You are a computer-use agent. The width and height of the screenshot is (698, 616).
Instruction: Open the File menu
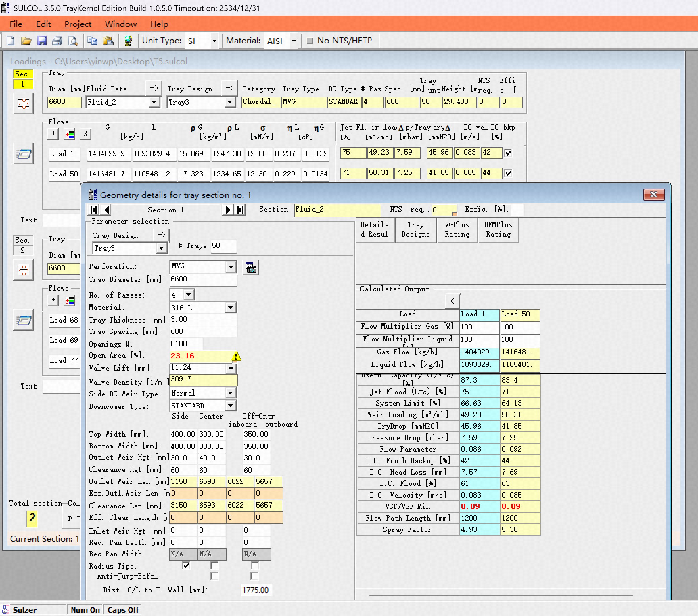(16, 24)
